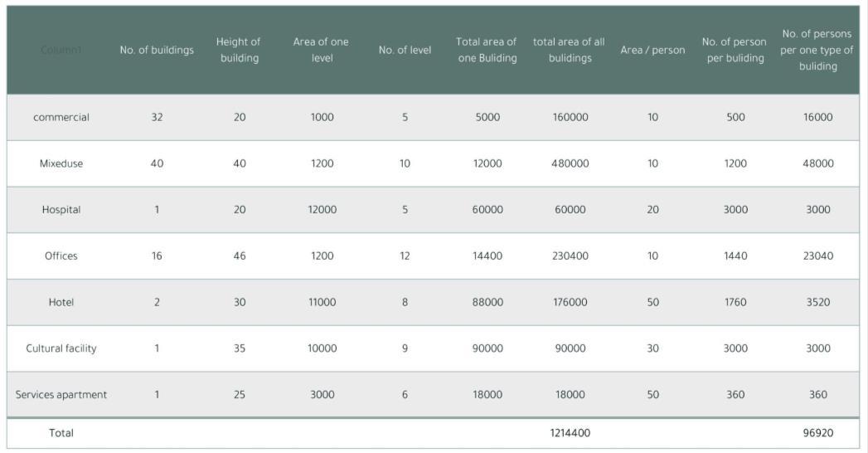Click the 'Area / person' column header

652,50
